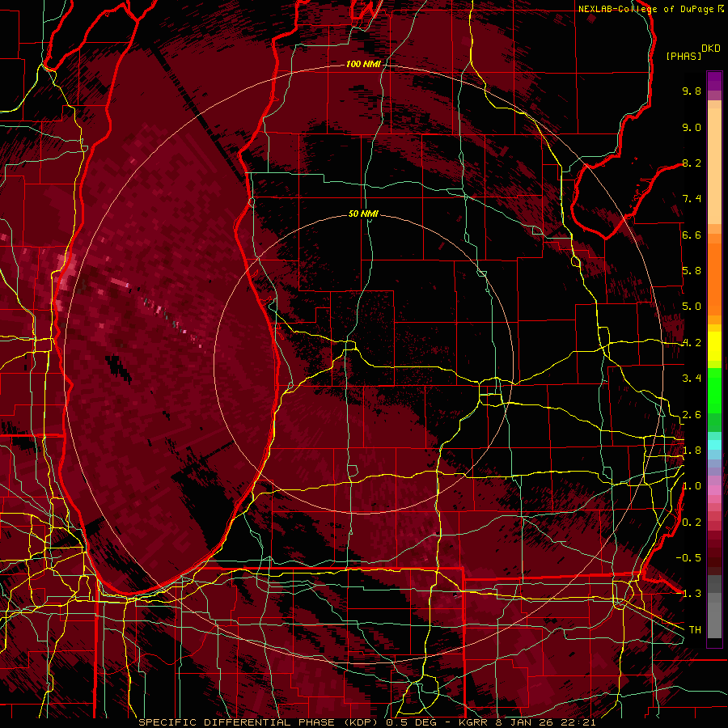
Task: Click the [PHAS] units label
Action: [x=684, y=56]
